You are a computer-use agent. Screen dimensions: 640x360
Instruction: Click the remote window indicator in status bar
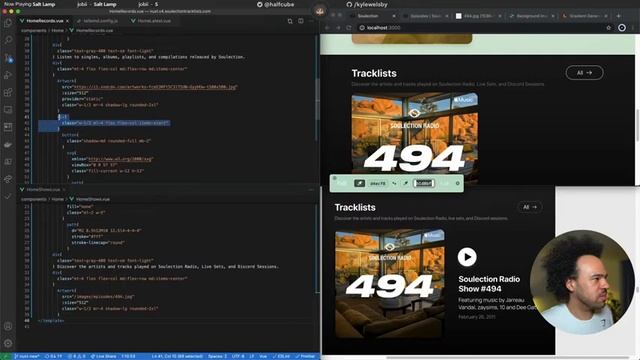pos(5,356)
